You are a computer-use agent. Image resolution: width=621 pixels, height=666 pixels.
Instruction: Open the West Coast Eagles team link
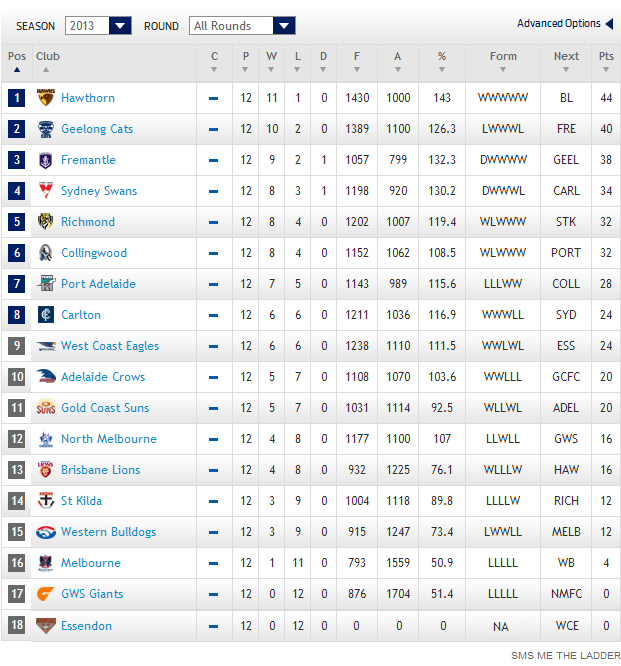click(110, 346)
